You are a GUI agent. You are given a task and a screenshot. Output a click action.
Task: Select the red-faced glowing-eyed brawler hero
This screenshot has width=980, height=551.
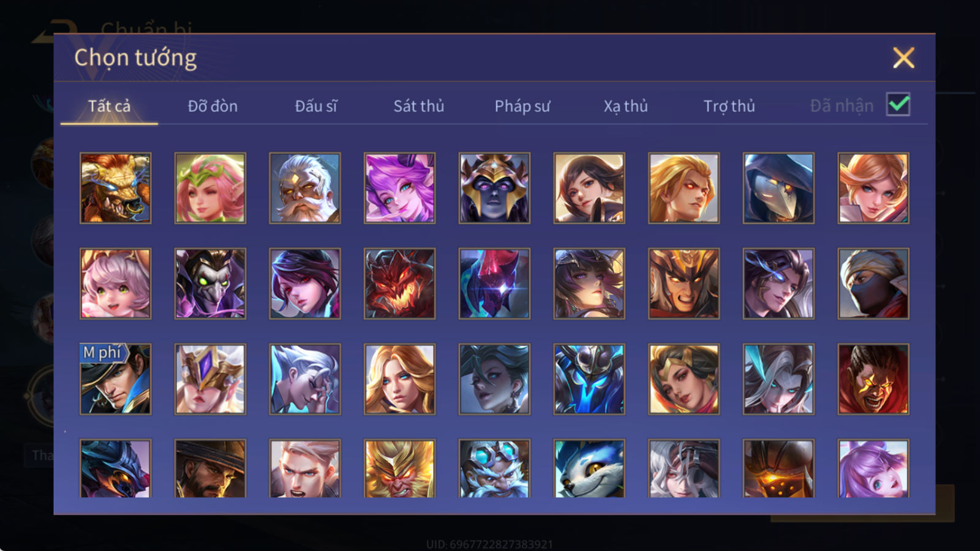(x=873, y=379)
